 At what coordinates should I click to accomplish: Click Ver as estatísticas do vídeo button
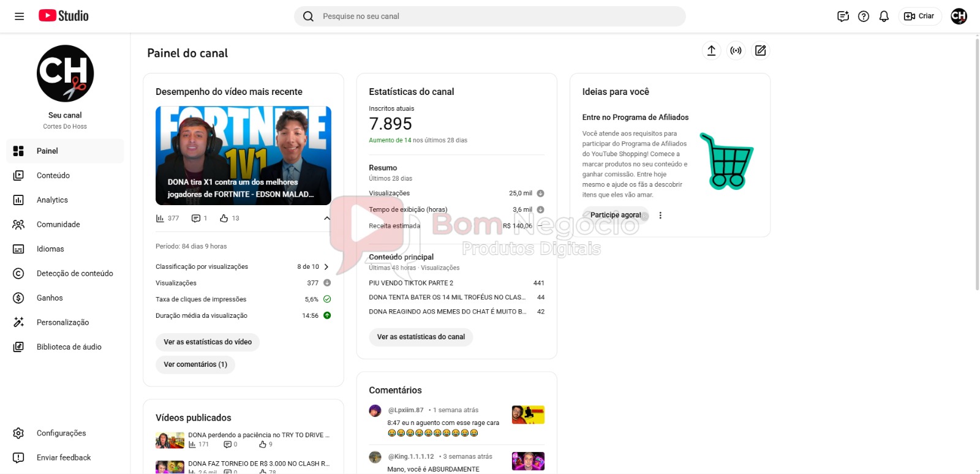(208, 342)
